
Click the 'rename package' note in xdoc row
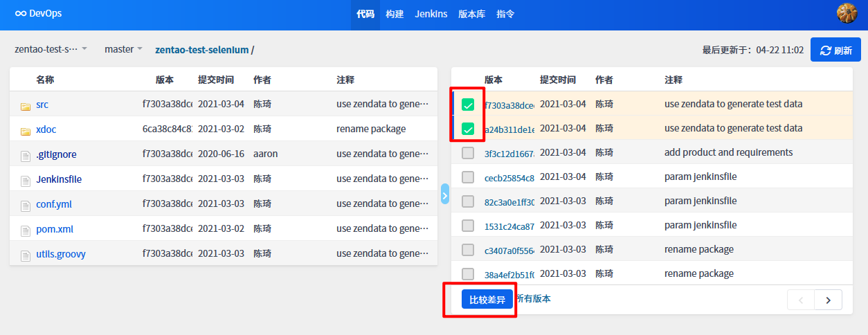click(x=371, y=129)
